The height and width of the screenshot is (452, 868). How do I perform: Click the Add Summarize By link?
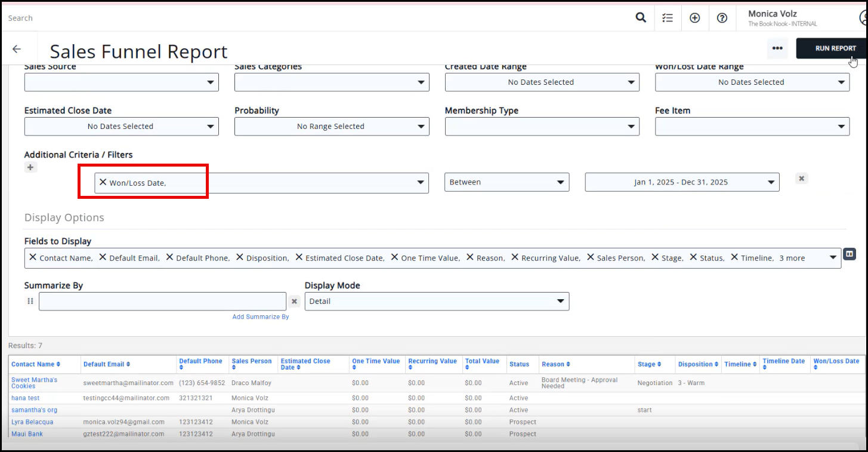261,317
